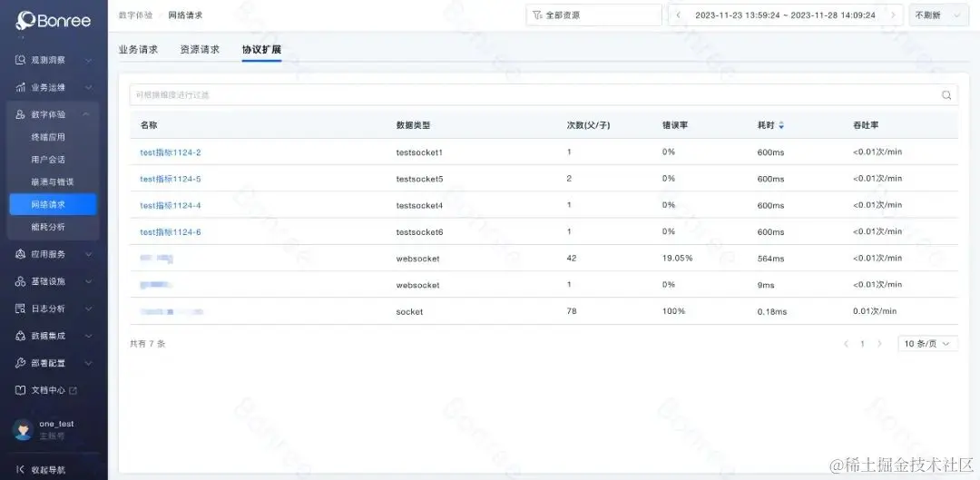The image size is (980, 480).
Task: Expand the 日志分析 menu chevron
Action: tap(88, 309)
